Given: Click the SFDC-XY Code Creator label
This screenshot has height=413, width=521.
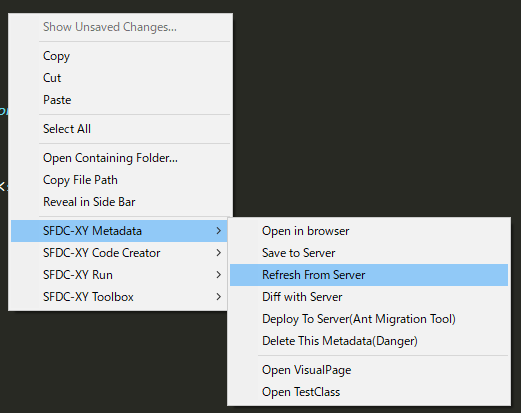Looking at the screenshot, I should click(102, 253).
